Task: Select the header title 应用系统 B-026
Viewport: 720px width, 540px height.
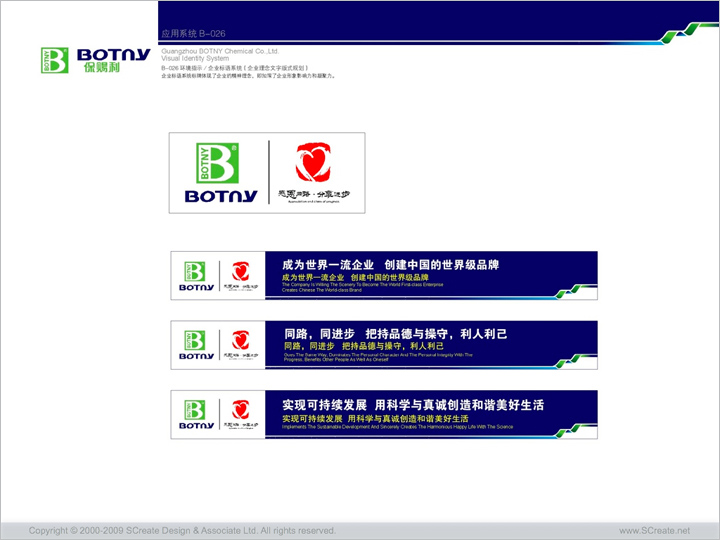Action: (193, 34)
